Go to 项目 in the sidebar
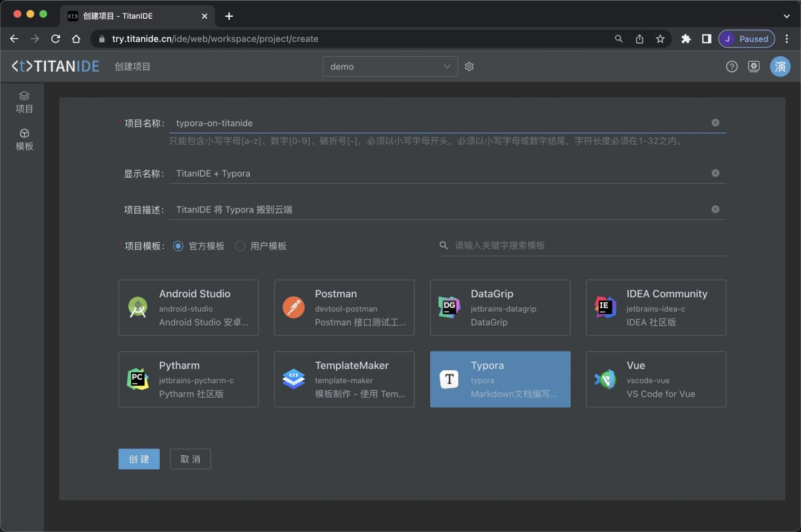Screen dimensions: 801x532 (24, 102)
